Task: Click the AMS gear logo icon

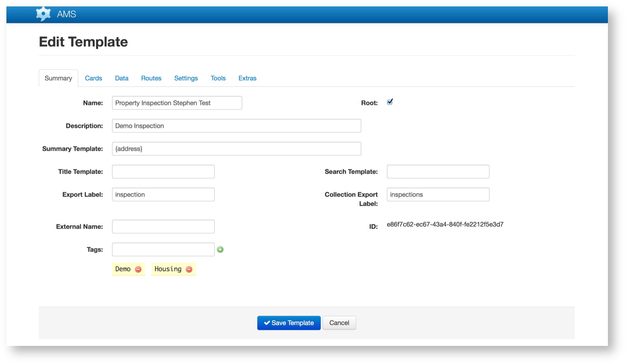Action: click(43, 14)
